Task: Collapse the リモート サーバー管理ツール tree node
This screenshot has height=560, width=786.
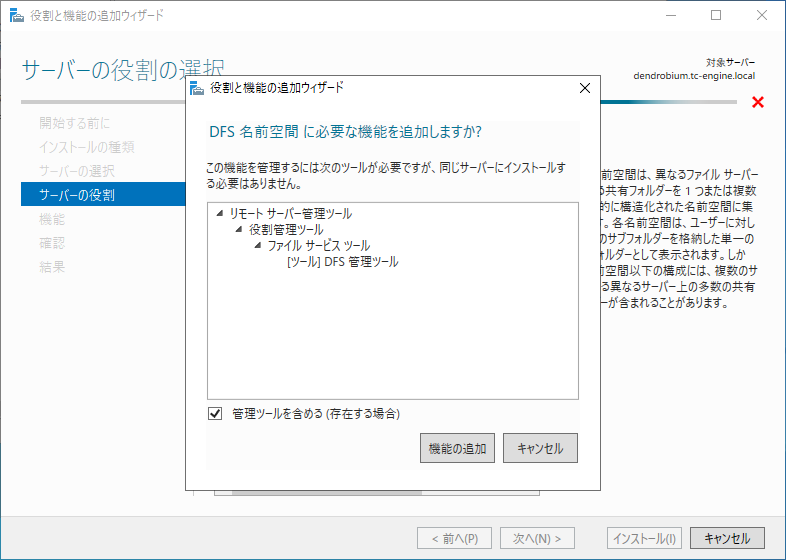Action: tap(220, 214)
